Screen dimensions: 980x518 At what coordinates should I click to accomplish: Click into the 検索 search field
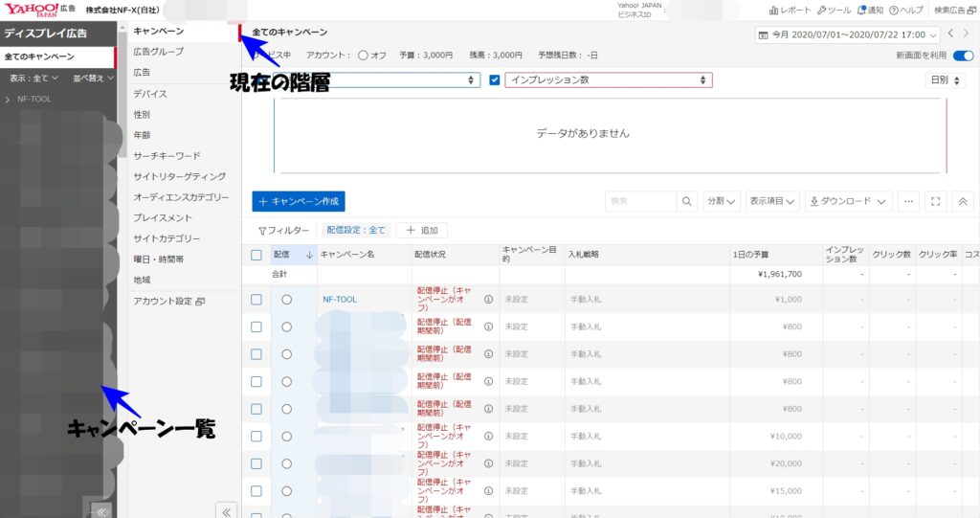pyautogui.click(x=640, y=201)
